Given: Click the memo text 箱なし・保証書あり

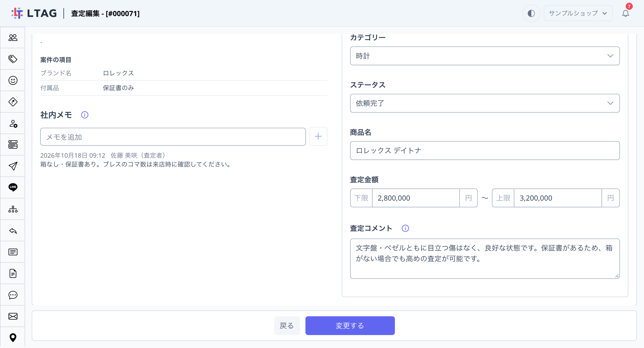Looking at the screenshot, I should point(136,164).
